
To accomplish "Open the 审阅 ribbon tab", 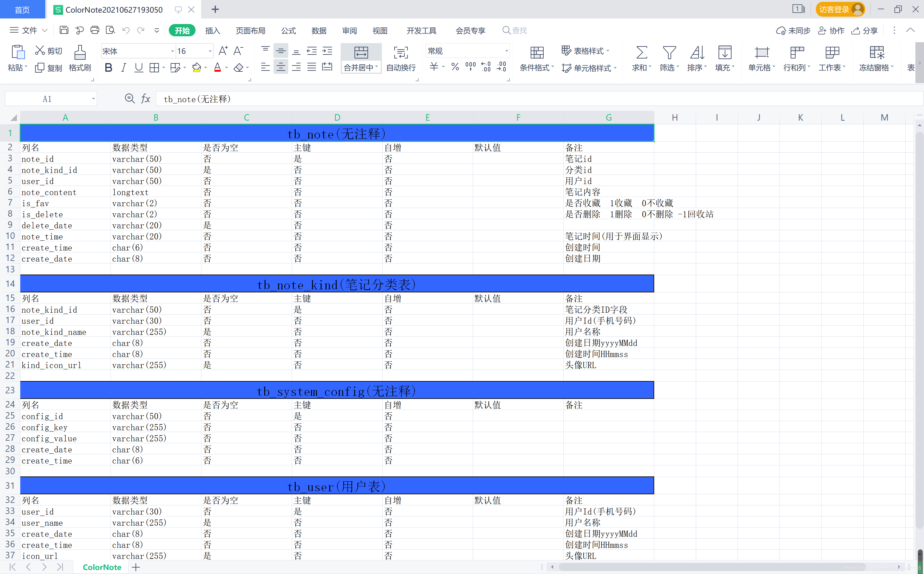I will pyautogui.click(x=349, y=30).
